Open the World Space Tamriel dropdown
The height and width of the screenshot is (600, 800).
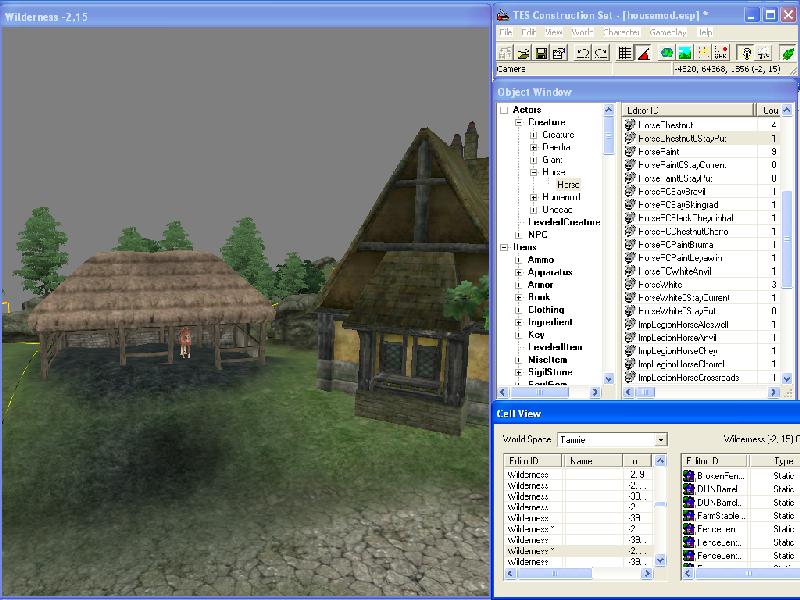coord(661,439)
